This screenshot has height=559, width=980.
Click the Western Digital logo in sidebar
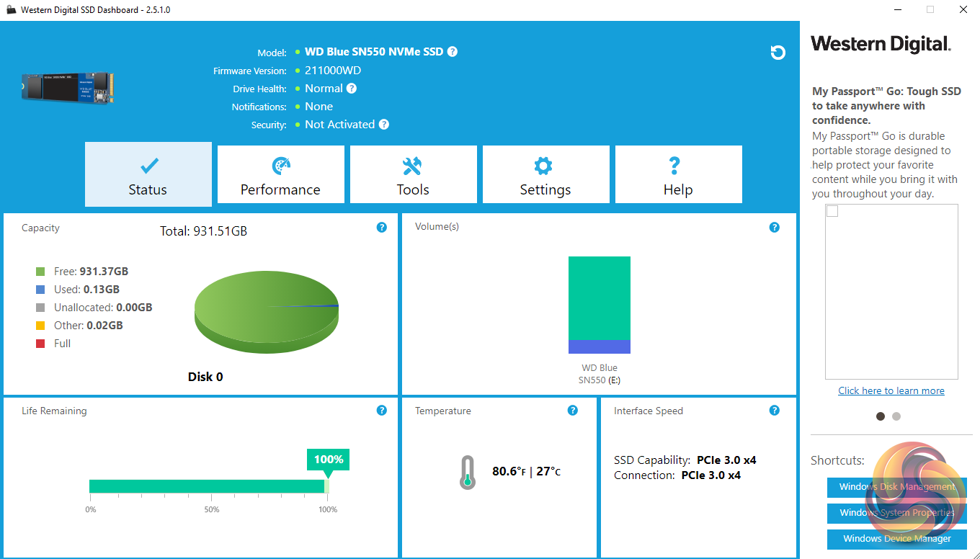[x=881, y=45]
